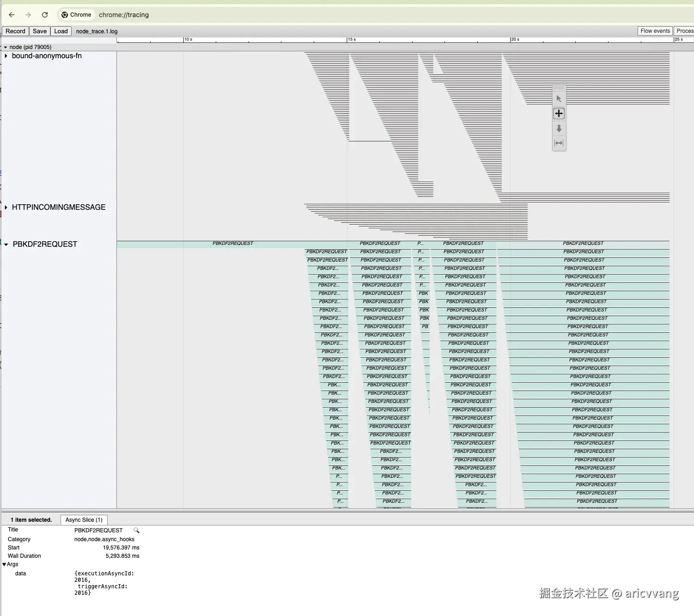694x616 pixels.
Task: Switch to the Async Slice (1) tab
Action: pyautogui.click(x=84, y=520)
